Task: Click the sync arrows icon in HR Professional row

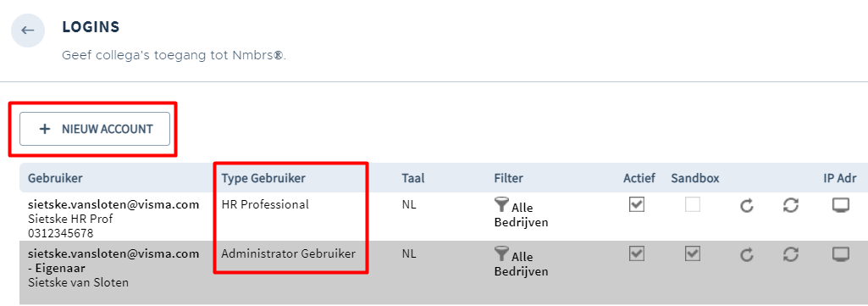Action: 791,206
